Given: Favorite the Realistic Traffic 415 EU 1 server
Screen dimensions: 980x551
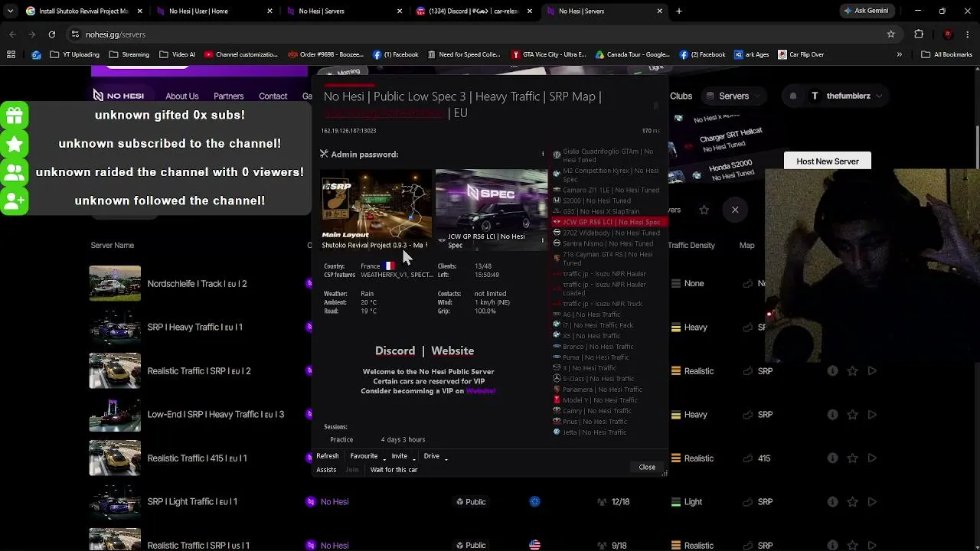Looking at the screenshot, I should (852, 458).
